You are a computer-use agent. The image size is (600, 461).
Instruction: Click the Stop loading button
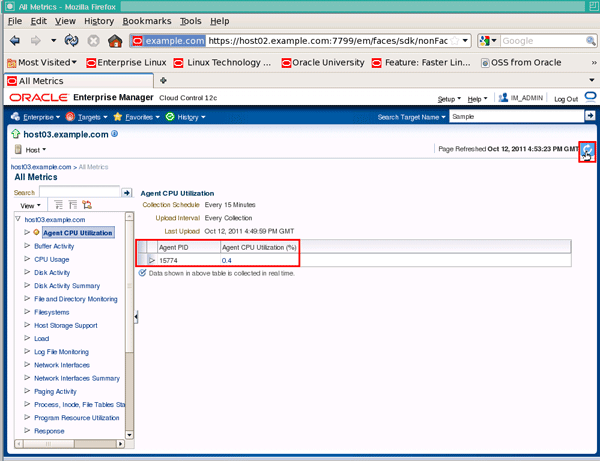pyautogui.click(x=93, y=41)
